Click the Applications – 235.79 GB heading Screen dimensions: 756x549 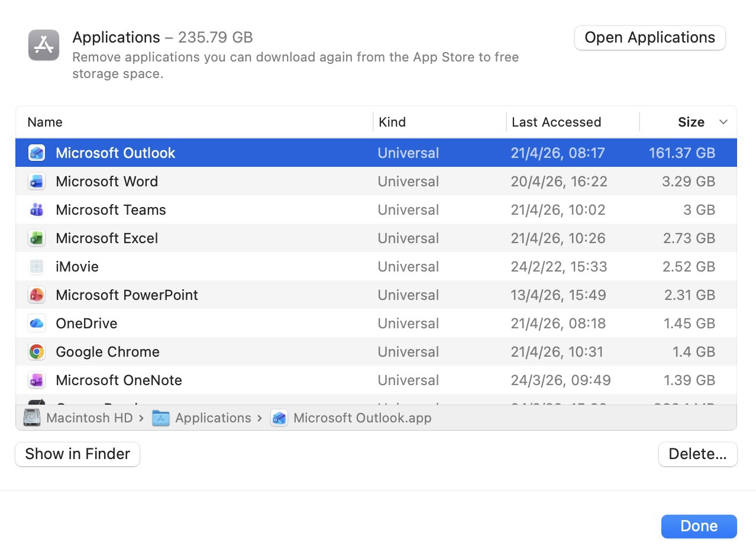tap(163, 37)
